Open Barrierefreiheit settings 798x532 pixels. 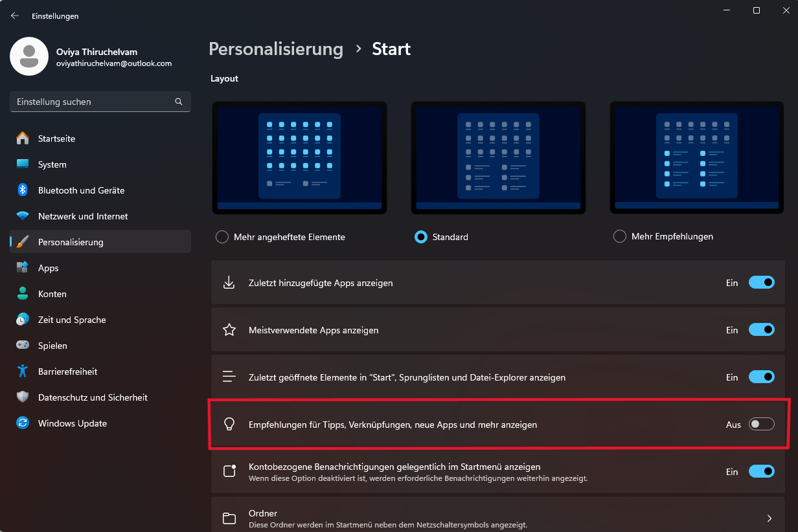(100, 371)
